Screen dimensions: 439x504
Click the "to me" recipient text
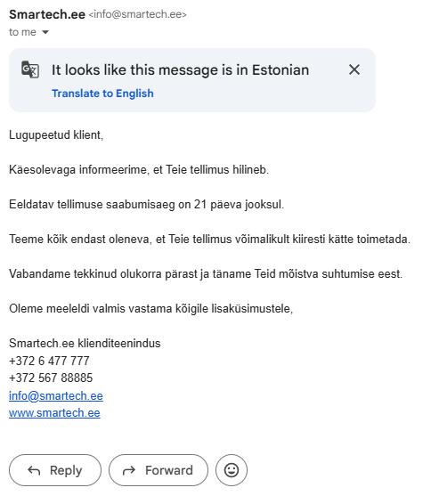(x=22, y=32)
